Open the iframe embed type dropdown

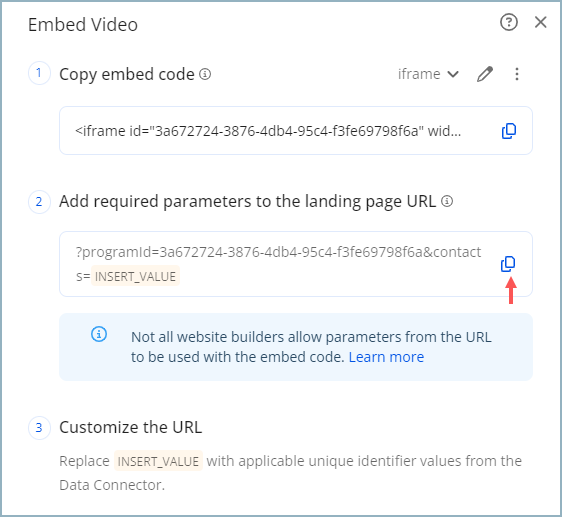tap(428, 74)
